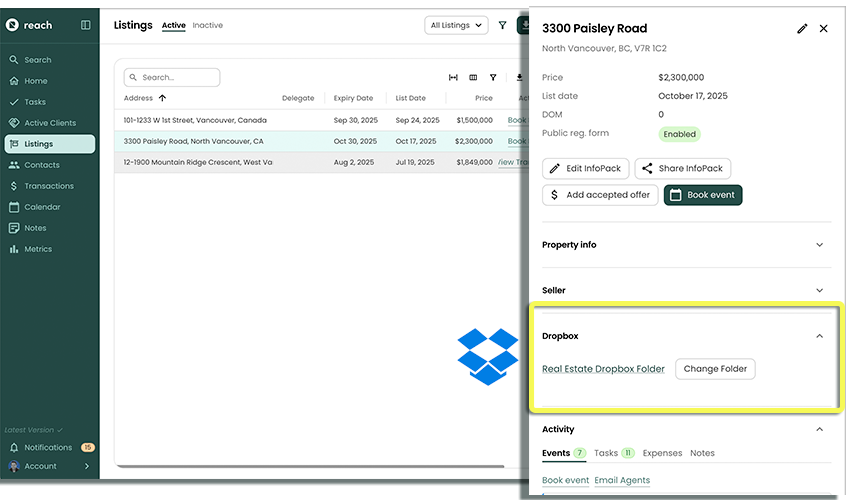Click the pencil edit icon for 3300 Paisley Road
Viewport: 846px width, 500px height.
pos(801,29)
